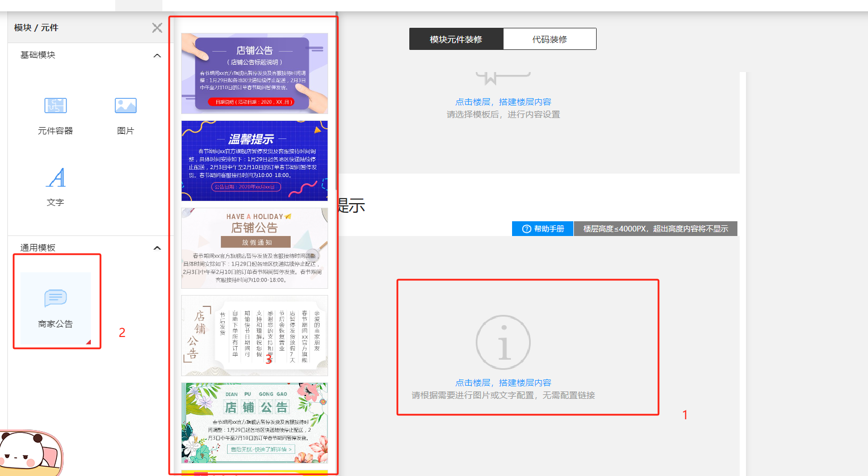Select the floral DIAN PU GONG GAO template
The image size is (868, 476).
point(254,423)
